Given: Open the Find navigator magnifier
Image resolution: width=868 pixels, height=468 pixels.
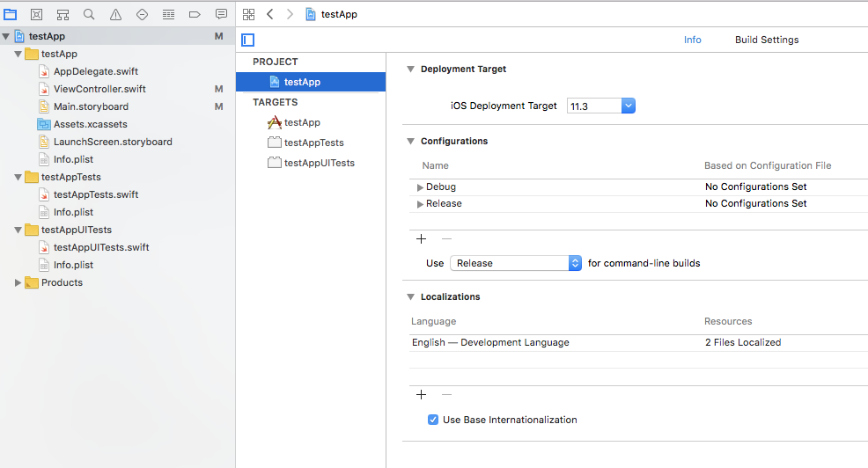Looking at the screenshot, I should (89, 14).
